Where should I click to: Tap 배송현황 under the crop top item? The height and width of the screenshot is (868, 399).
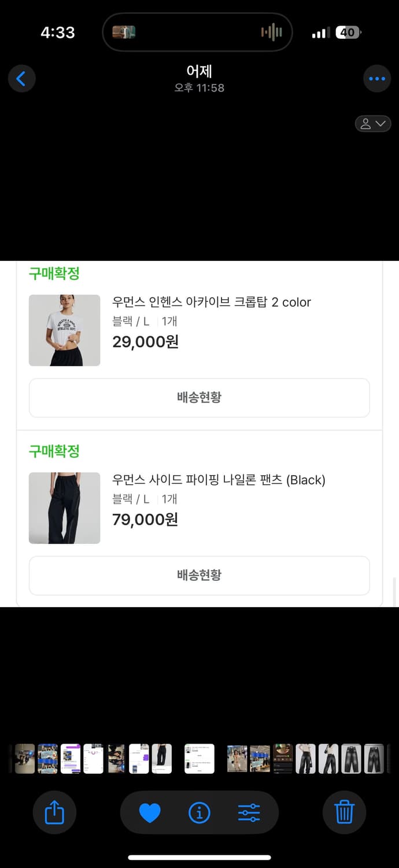click(x=199, y=398)
